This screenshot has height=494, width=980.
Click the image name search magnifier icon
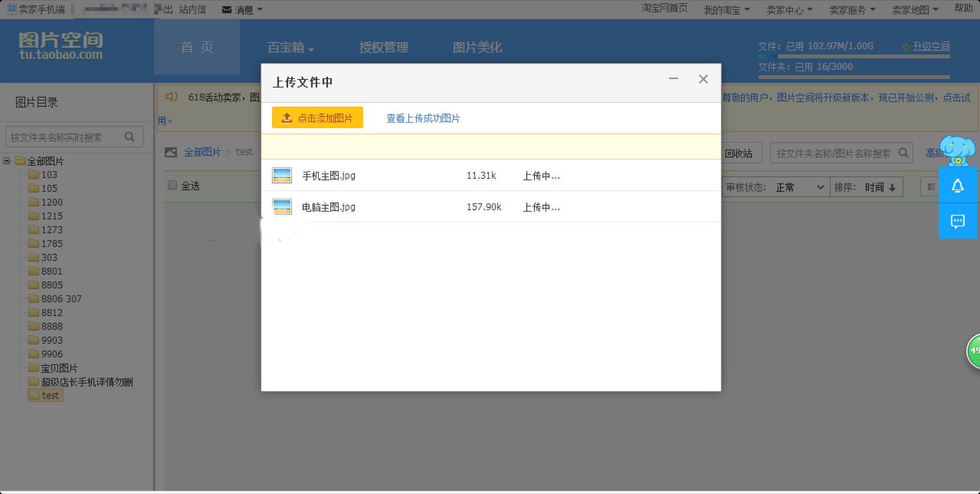(903, 153)
